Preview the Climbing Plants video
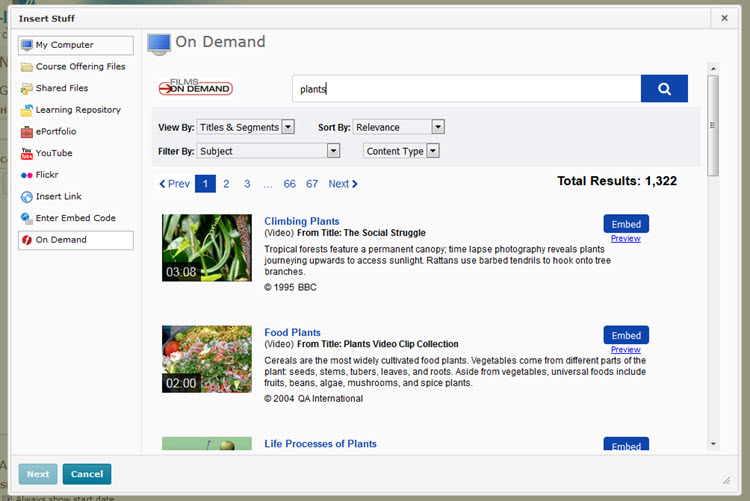The height and width of the screenshot is (501, 750). tap(626, 238)
